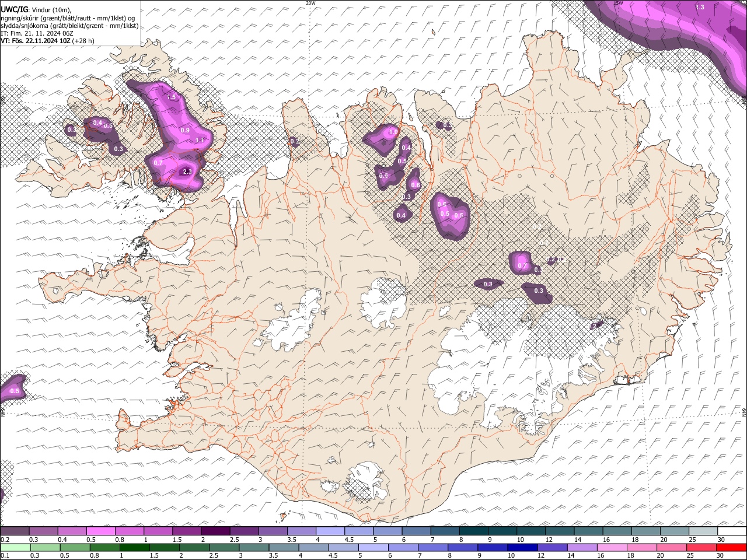
Task: Pick the bright pink 0.5 snow-scale swatch
Action: pos(100,531)
